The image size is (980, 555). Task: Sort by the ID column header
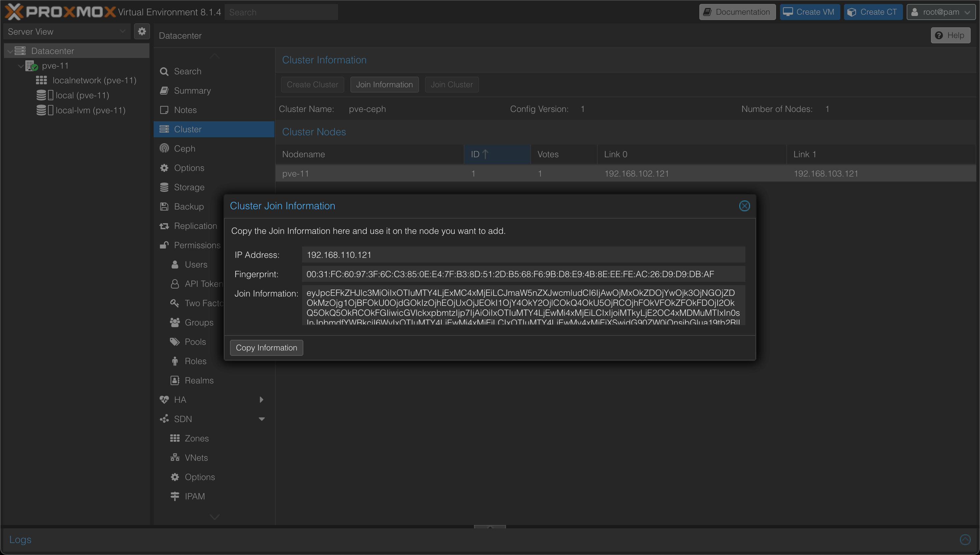pyautogui.click(x=497, y=154)
